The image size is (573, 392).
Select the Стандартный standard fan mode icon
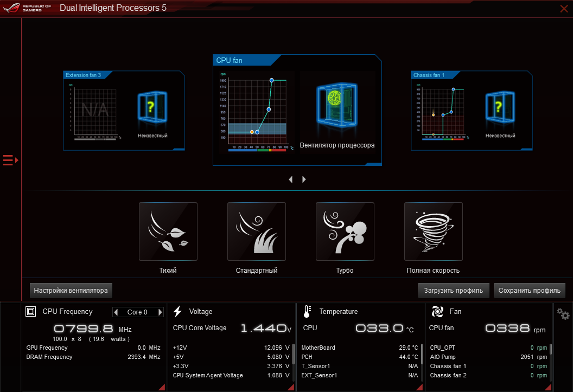(257, 232)
